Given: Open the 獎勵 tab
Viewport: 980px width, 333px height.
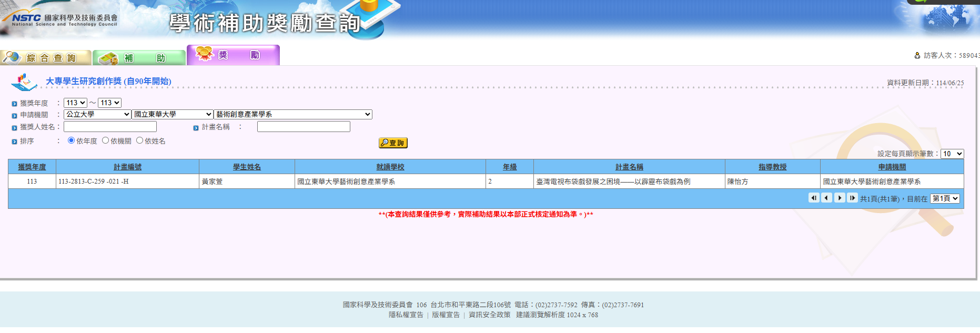Looking at the screenshot, I should tap(233, 55).
